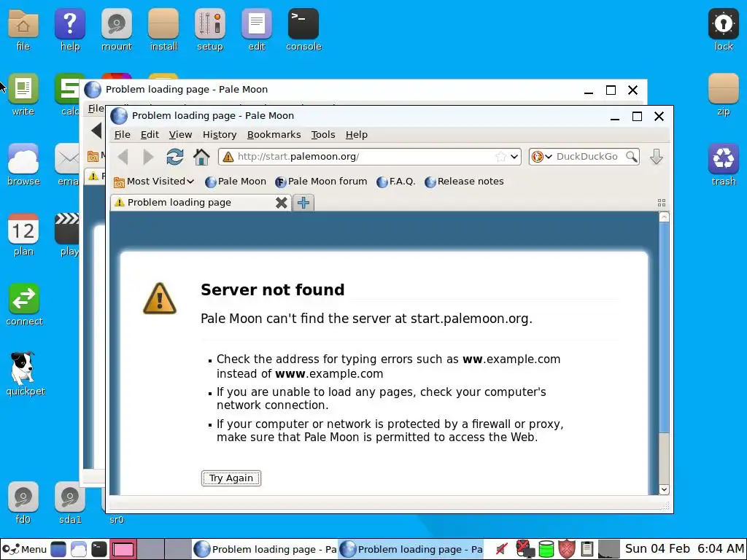Open Pale Moon forum bookmark
This screenshot has width=747, height=560.
pos(321,182)
